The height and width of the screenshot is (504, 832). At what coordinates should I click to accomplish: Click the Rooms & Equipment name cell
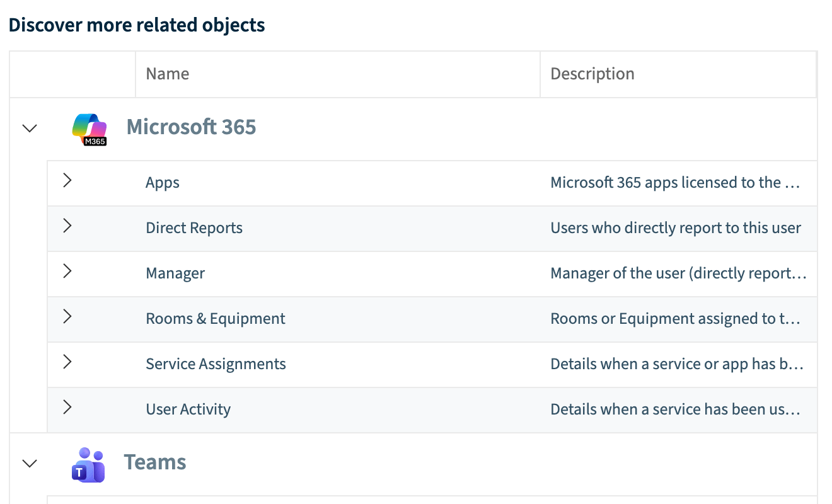coord(216,319)
